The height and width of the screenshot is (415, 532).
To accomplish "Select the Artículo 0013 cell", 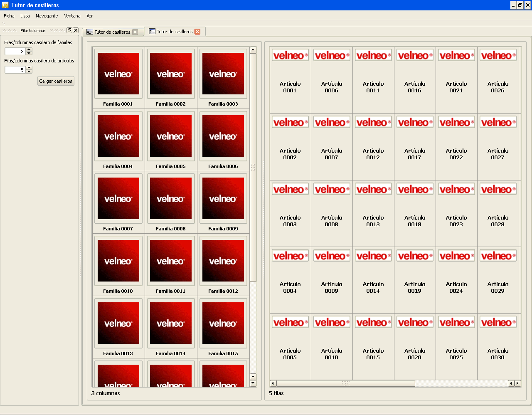I will (x=373, y=214).
